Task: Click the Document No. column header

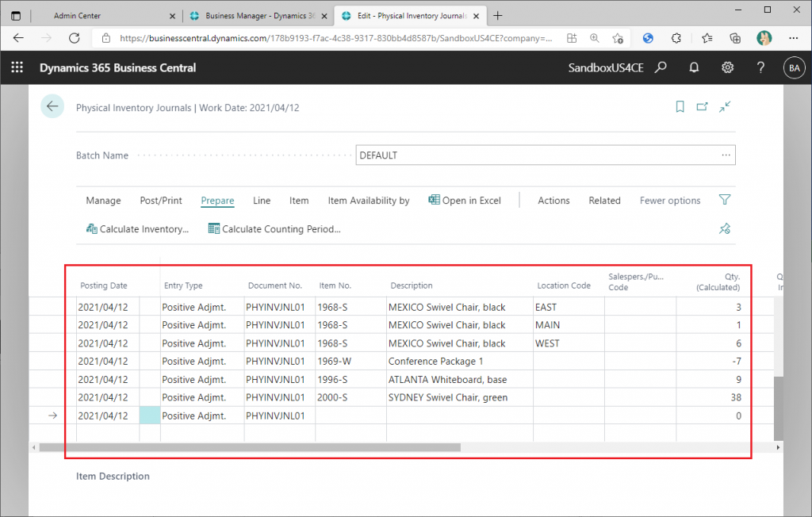Action: (x=275, y=285)
